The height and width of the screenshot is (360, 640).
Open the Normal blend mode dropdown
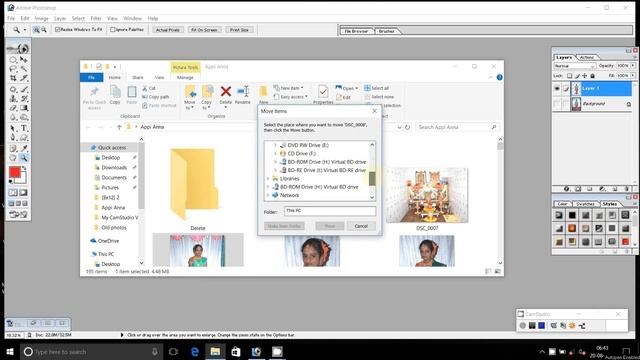[575, 66]
